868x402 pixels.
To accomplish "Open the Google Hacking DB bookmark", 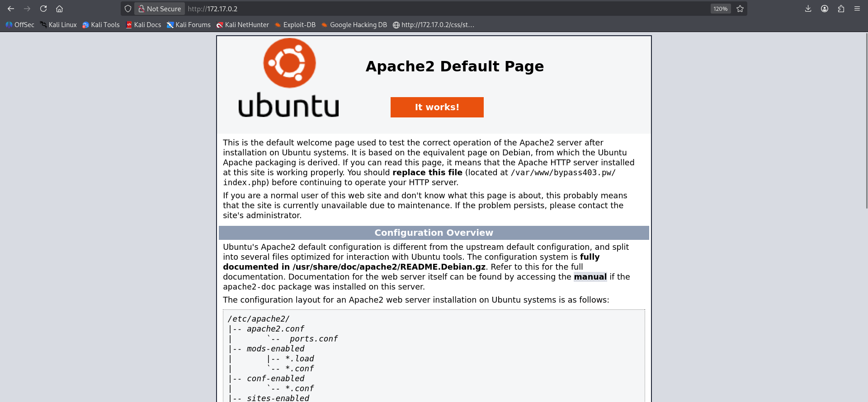I will pos(354,25).
